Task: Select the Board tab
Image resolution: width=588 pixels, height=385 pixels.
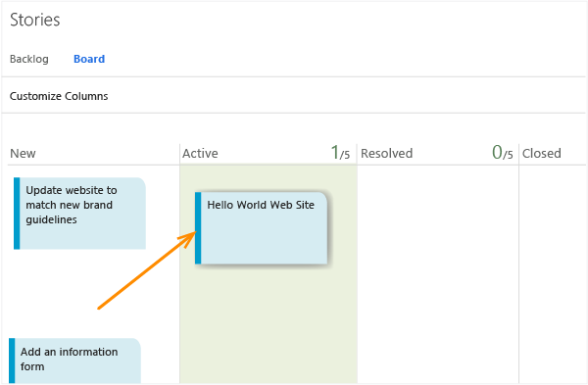Action: (x=89, y=59)
